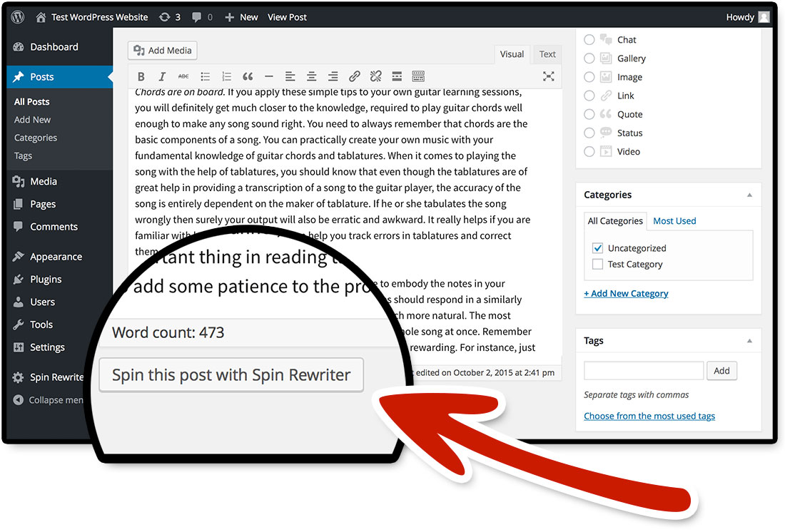Screen dimensions: 785x532
Task: Align text right
Action: (x=333, y=76)
